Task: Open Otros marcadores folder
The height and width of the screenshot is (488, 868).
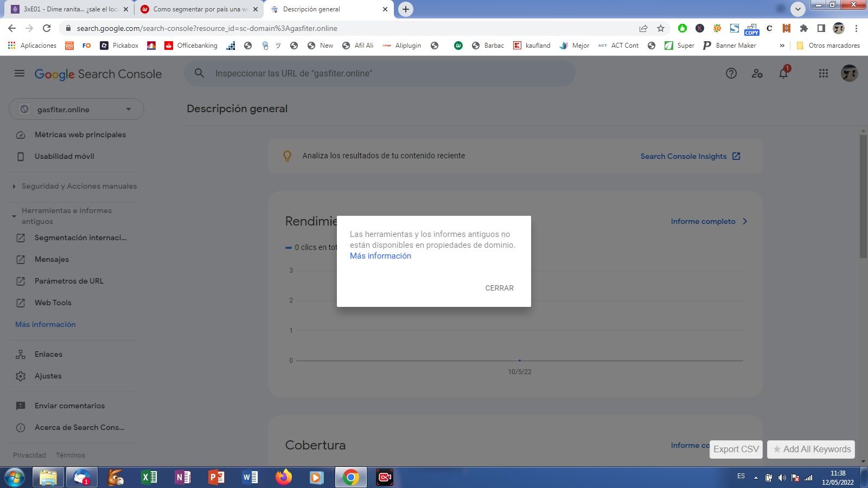Action: coord(828,46)
